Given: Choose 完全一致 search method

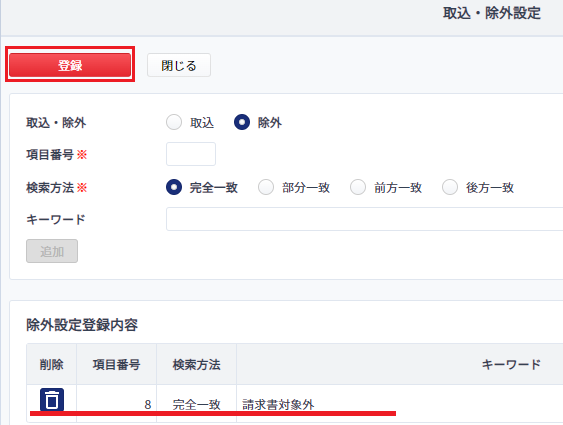Looking at the screenshot, I should [174, 187].
